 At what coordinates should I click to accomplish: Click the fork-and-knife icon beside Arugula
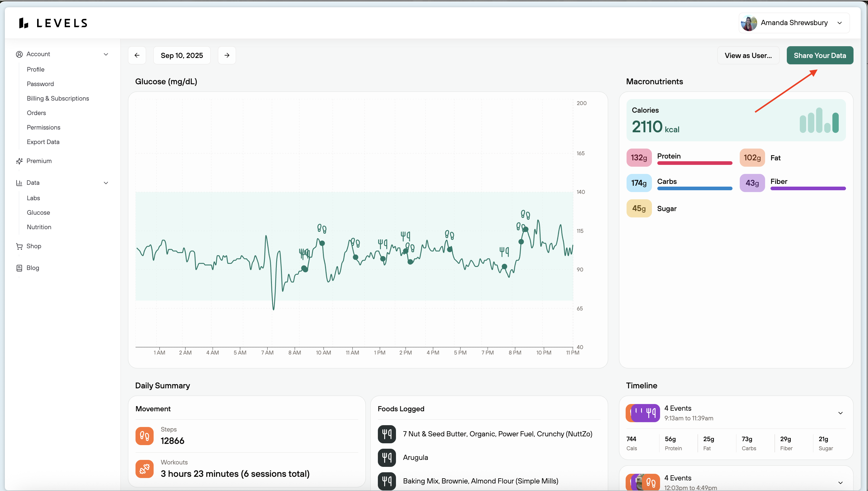tap(387, 457)
